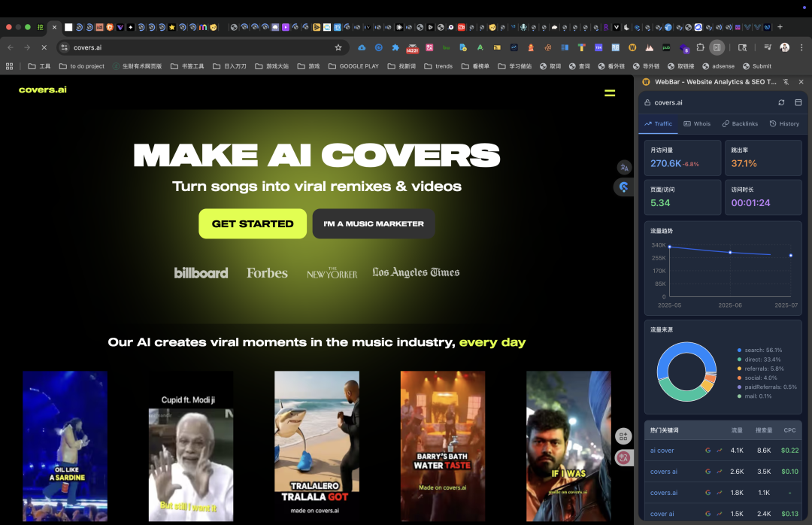This screenshot has height=525, width=812.
Task: Open the media controls icon
Action: pos(768,47)
